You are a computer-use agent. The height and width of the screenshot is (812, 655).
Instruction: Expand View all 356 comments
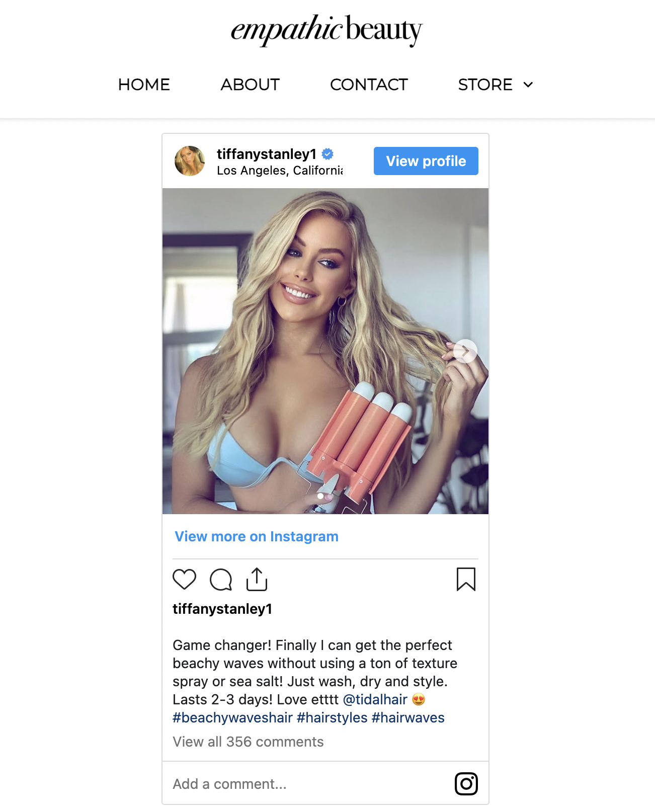point(248,742)
